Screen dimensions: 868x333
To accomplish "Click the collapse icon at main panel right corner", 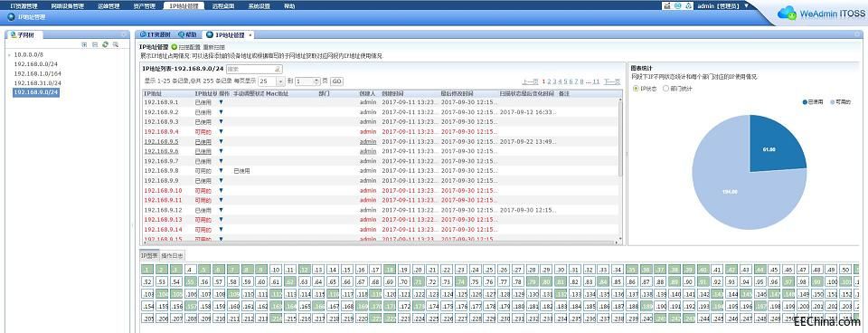I will [x=857, y=34].
